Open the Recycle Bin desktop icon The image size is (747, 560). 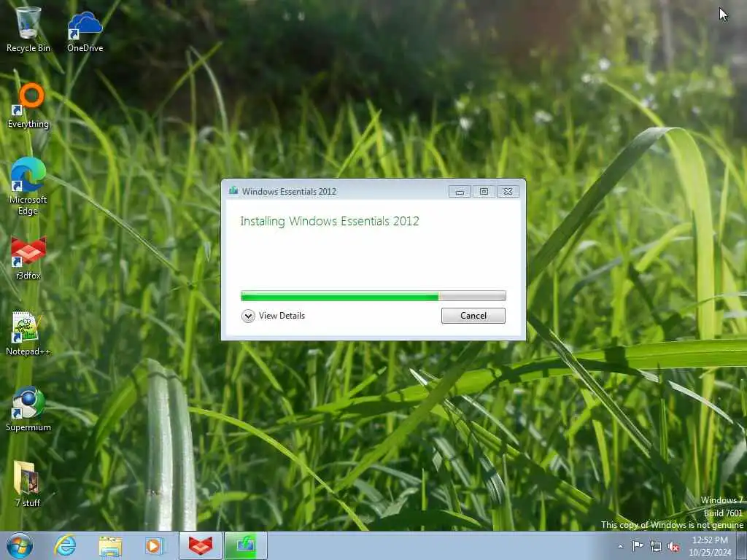pos(28,28)
